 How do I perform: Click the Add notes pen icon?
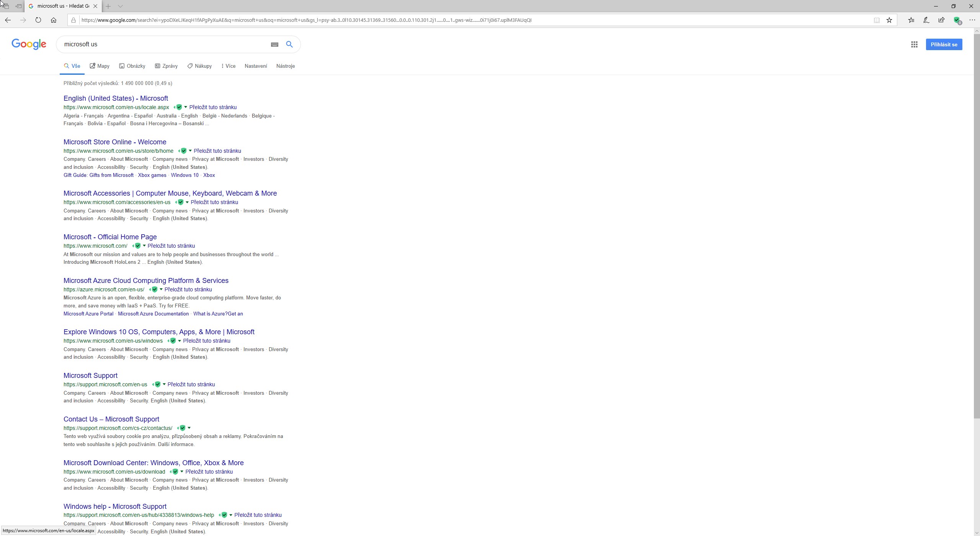[x=926, y=20]
